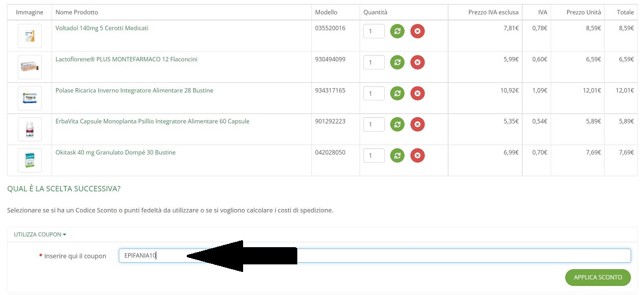Refresh quantity for Voltadol 140mg Cerotti
Image resolution: width=644 pixels, height=295 pixels.
click(397, 31)
